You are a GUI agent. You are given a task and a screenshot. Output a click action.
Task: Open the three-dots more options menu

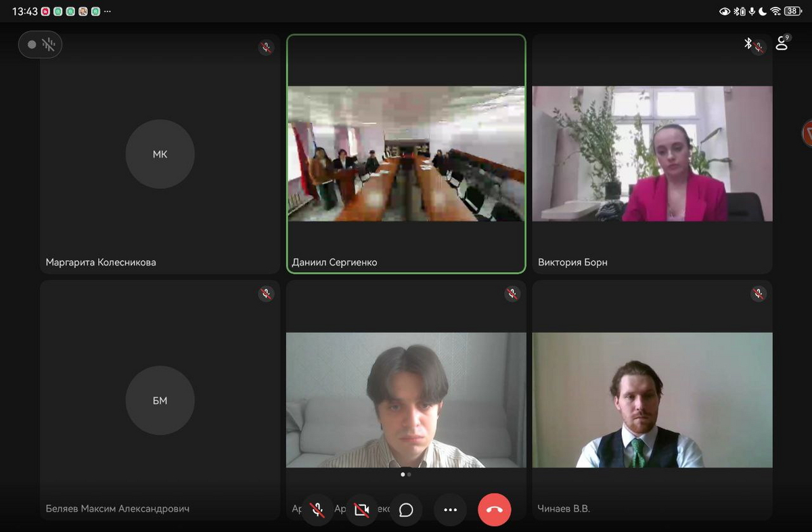click(450, 510)
